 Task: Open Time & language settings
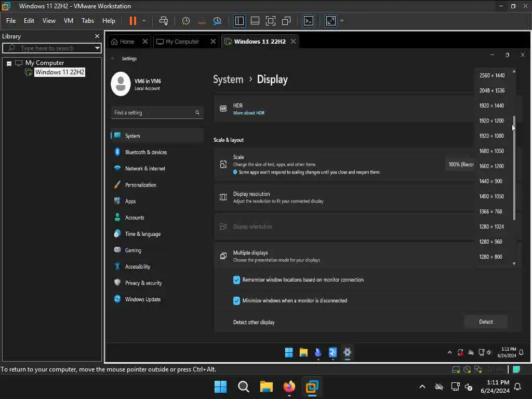point(157,234)
